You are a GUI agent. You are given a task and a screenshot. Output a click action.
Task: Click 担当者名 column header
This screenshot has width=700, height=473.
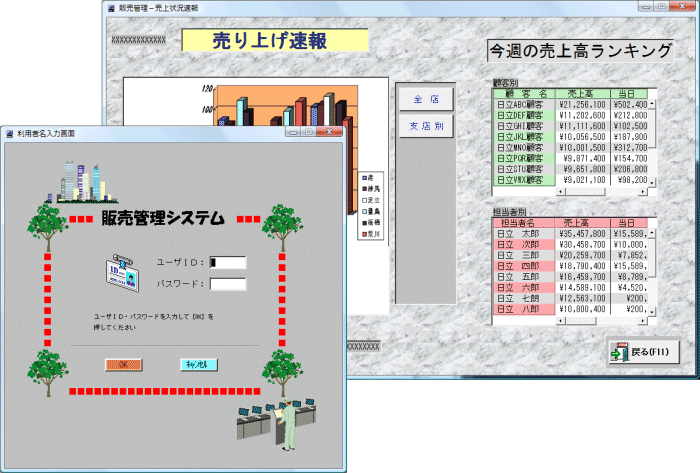pos(524,223)
